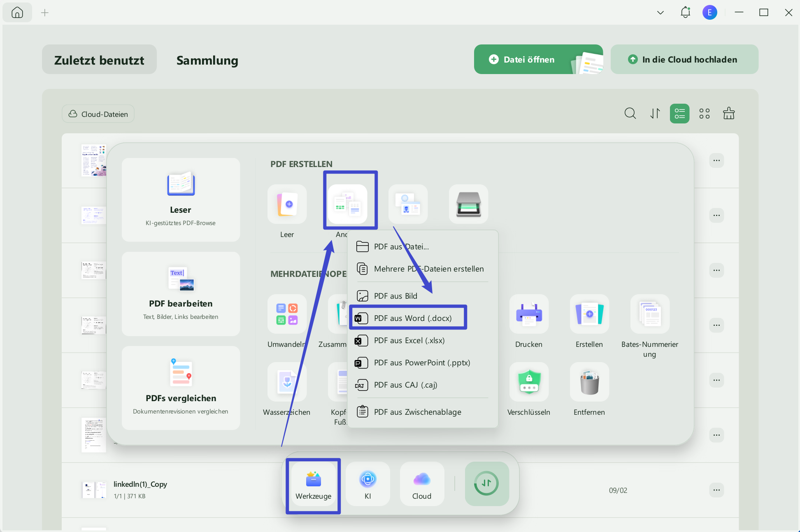Toggle the sort order button
The height and width of the screenshot is (532, 800).
655,114
